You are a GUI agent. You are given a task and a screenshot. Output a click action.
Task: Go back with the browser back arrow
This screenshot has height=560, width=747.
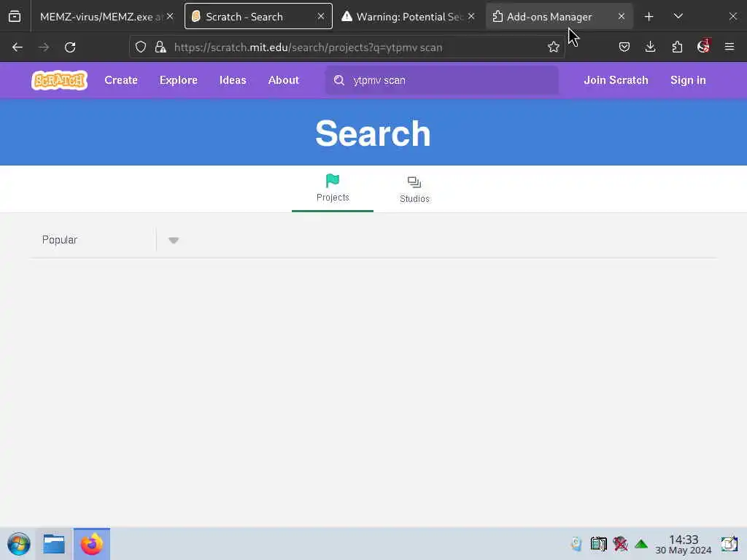(x=18, y=47)
